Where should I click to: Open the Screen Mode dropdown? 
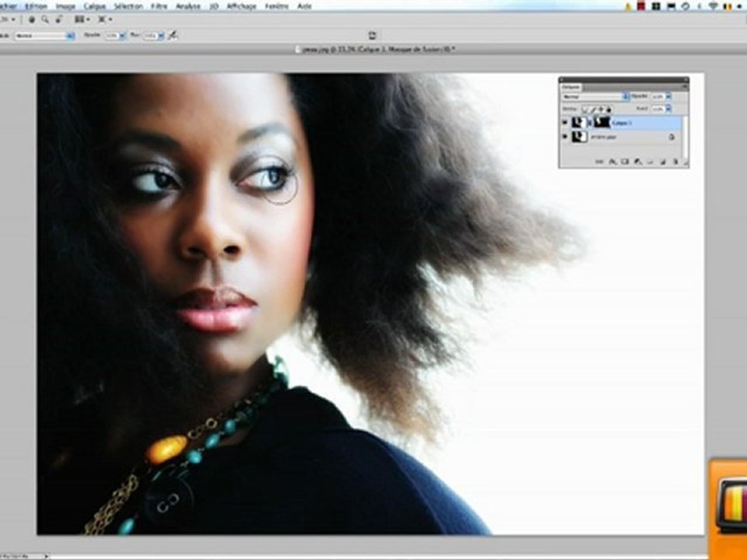(x=105, y=19)
